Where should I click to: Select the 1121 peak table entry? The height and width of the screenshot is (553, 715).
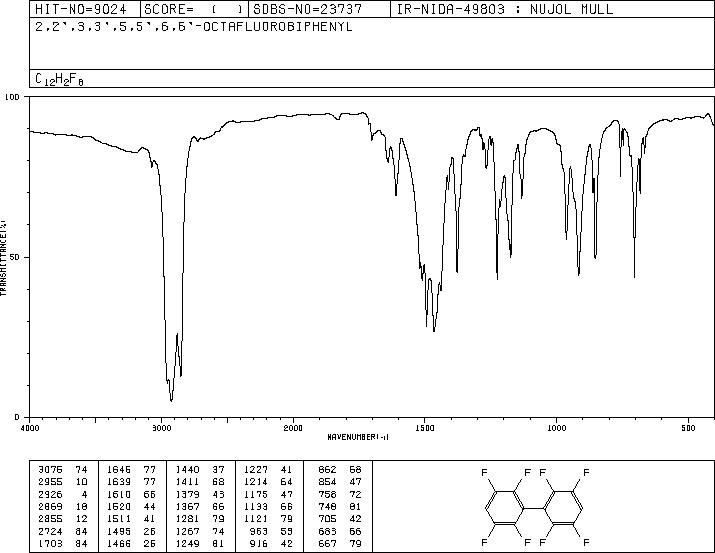[268, 519]
